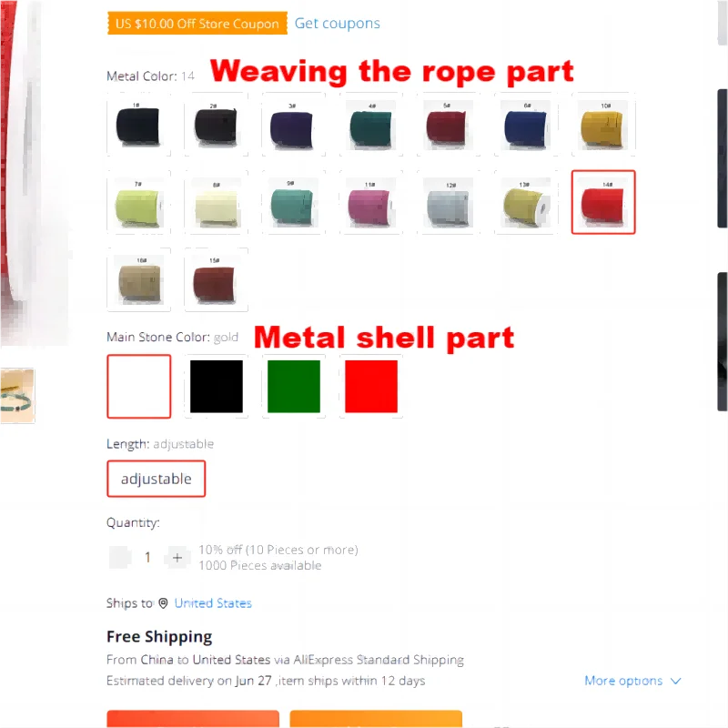This screenshot has height=728, width=728.
Task: Select the 5# dark red rope color
Action: (449, 125)
